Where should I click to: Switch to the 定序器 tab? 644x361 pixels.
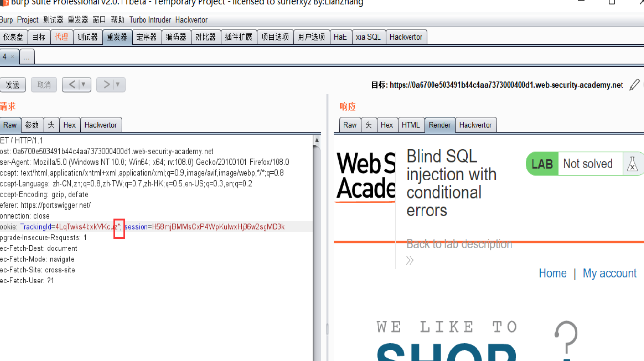click(x=146, y=37)
